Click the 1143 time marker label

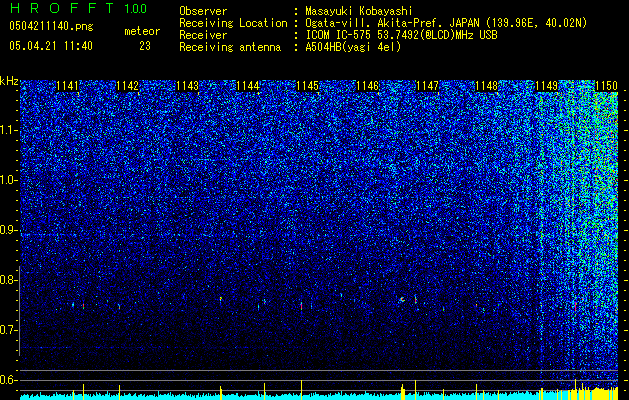[187, 86]
